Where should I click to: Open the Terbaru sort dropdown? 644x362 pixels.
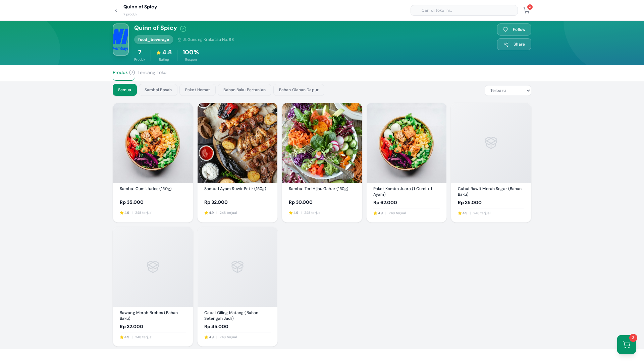pos(508,90)
